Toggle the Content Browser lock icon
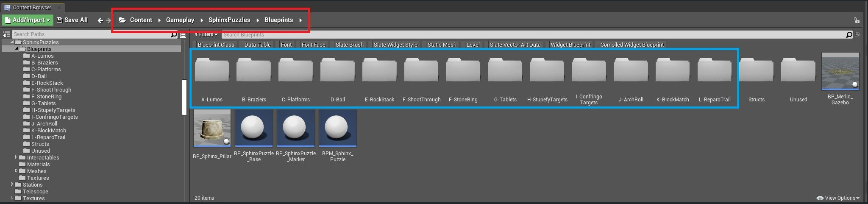Viewport: 868px width, 204px height. click(x=857, y=20)
